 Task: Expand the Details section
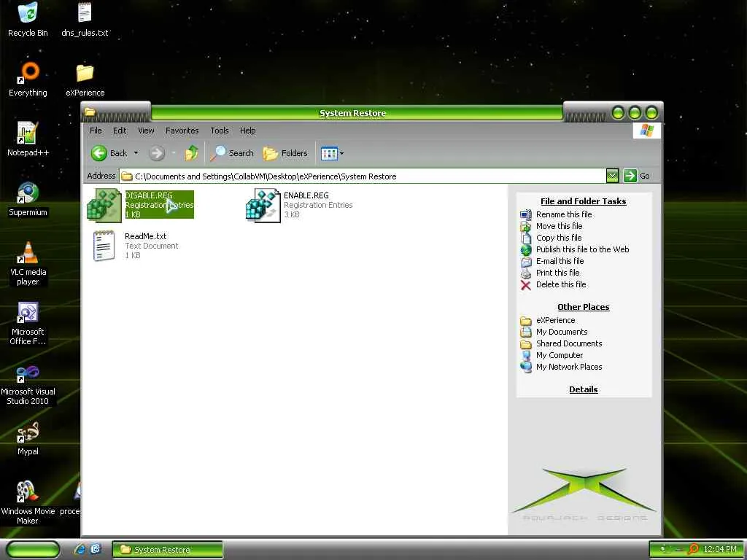pyautogui.click(x=583, y=389)
